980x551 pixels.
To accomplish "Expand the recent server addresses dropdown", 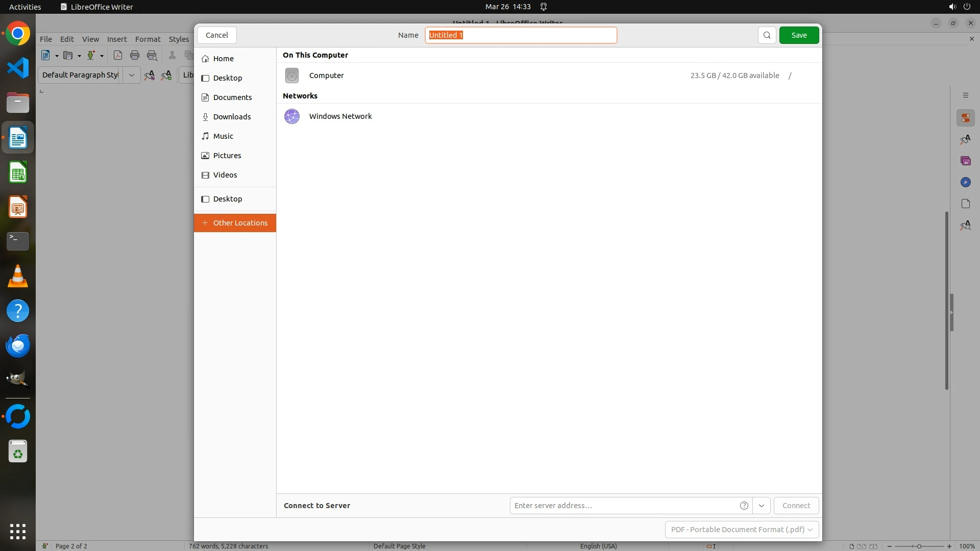I will pyautogui.click(x=761, y=506).
